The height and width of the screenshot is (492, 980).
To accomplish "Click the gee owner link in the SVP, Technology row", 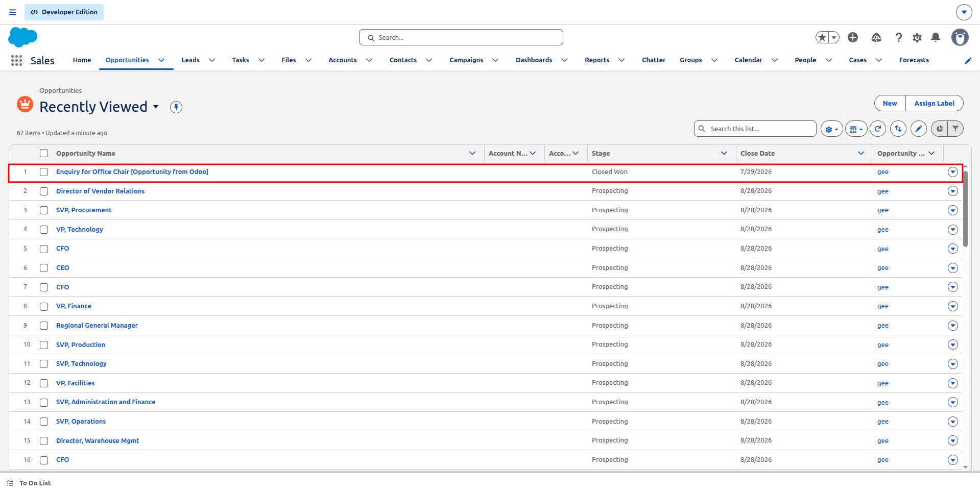I will 883,364.
